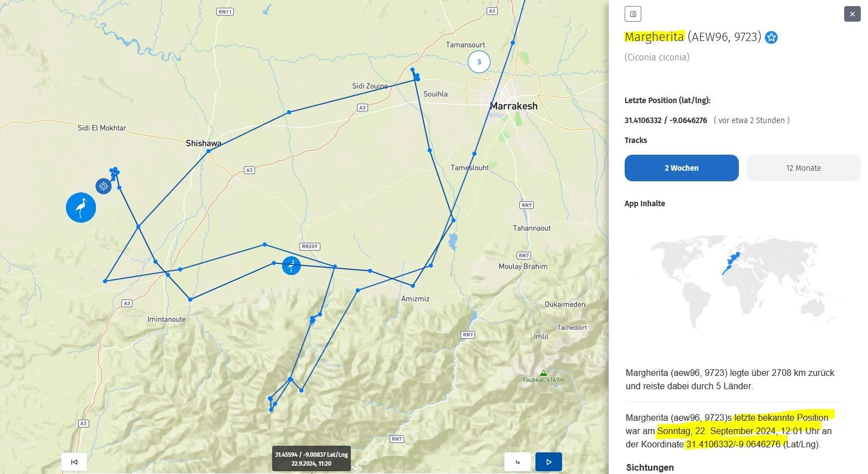Click the world map overview thumbnail
This screenshot has width=868, height=474.
[x=734, y=282]
